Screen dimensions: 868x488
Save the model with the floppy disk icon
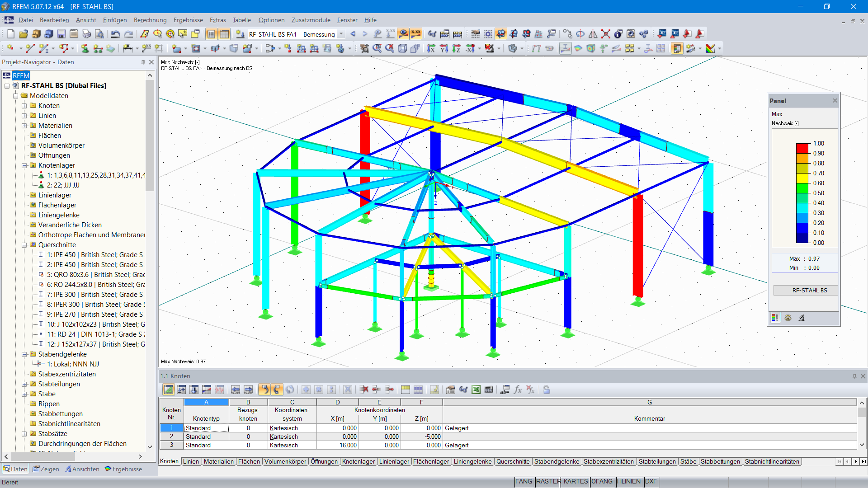tap(61, 34)
